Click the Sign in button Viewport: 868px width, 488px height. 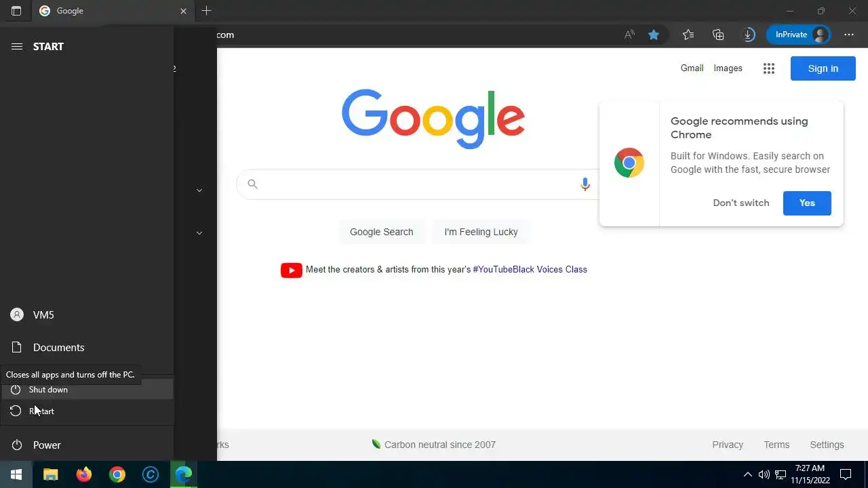point(823,68)
